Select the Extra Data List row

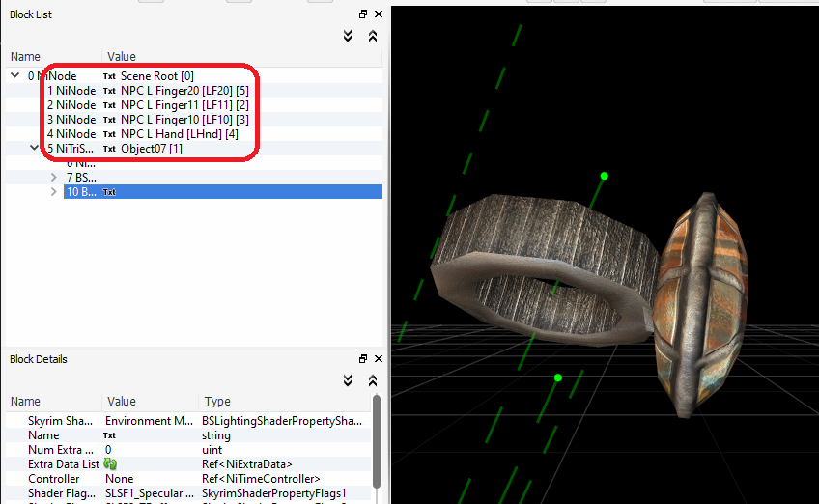188,463
